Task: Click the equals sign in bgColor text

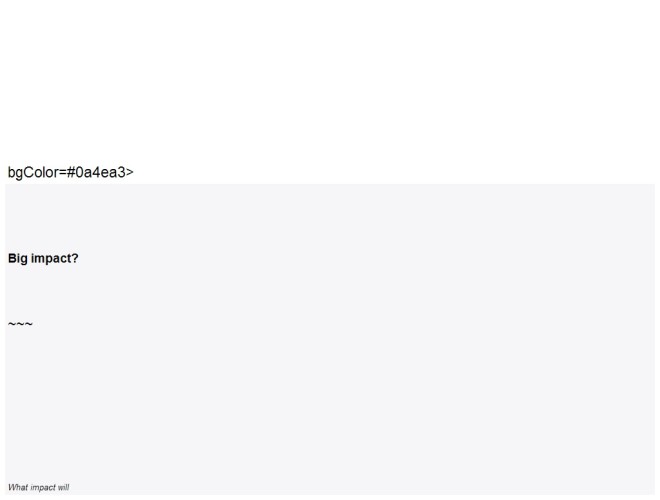Action: pos(63,173)
